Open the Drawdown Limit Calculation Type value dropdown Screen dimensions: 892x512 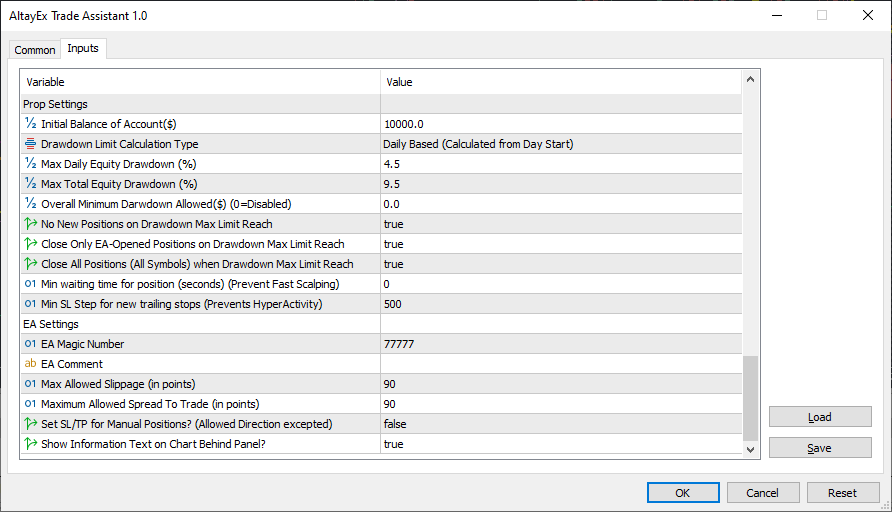coord(561,144)
